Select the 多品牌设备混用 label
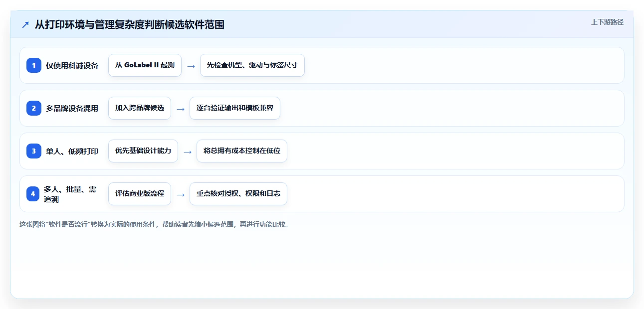Screen dimensions: 644x309 pos(72,108)
